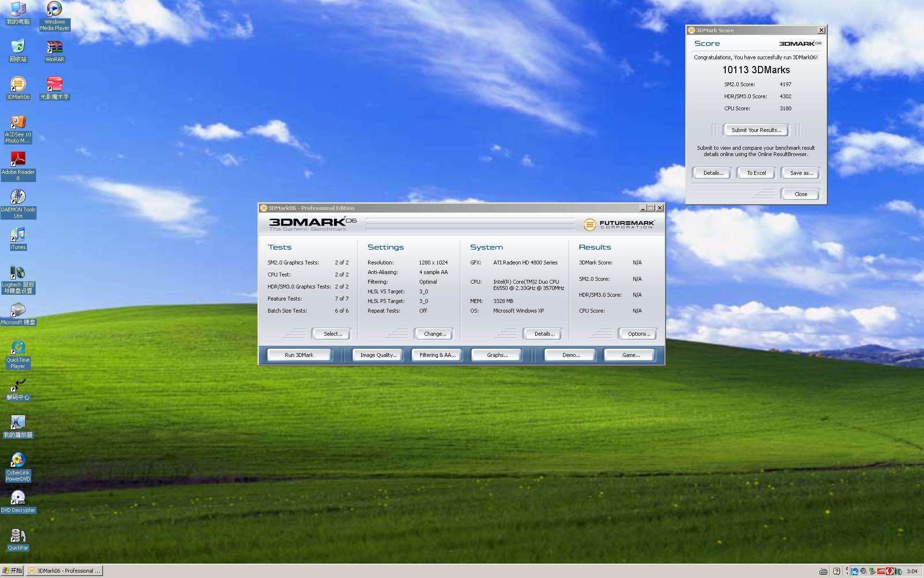Export score with To Excel button

(x=756, y=173)
